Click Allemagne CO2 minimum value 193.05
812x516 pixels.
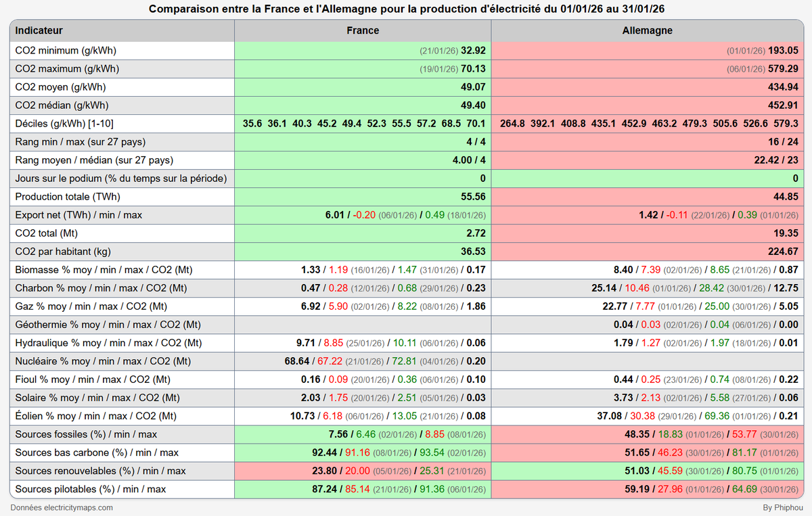783,50
